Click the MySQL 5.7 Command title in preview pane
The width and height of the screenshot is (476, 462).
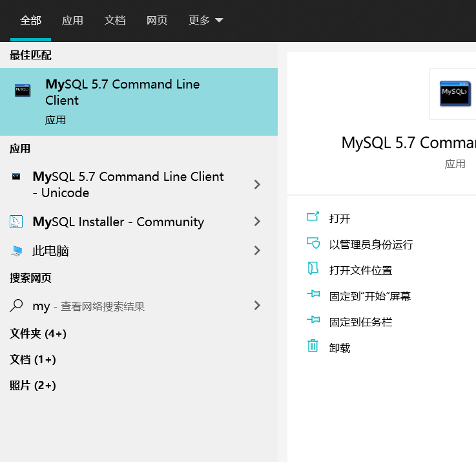[x=408, y=143]
